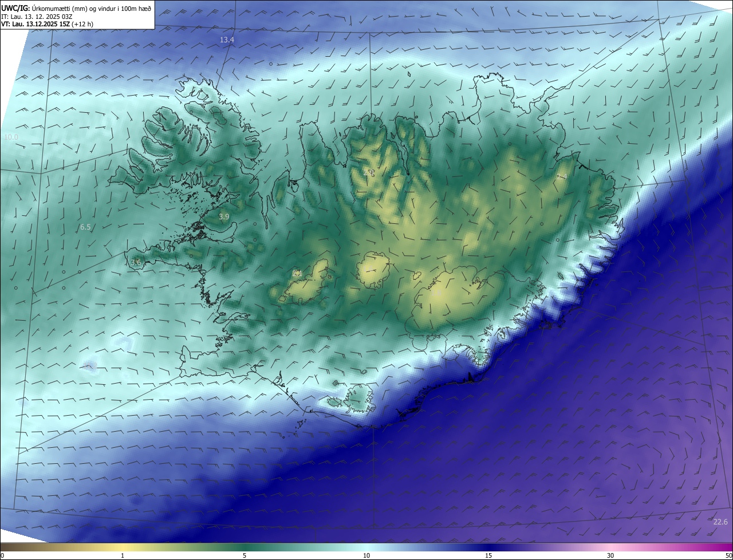Click the colorbar tick label 0
This screenshot has height=560, width=733.
[2, 555]
